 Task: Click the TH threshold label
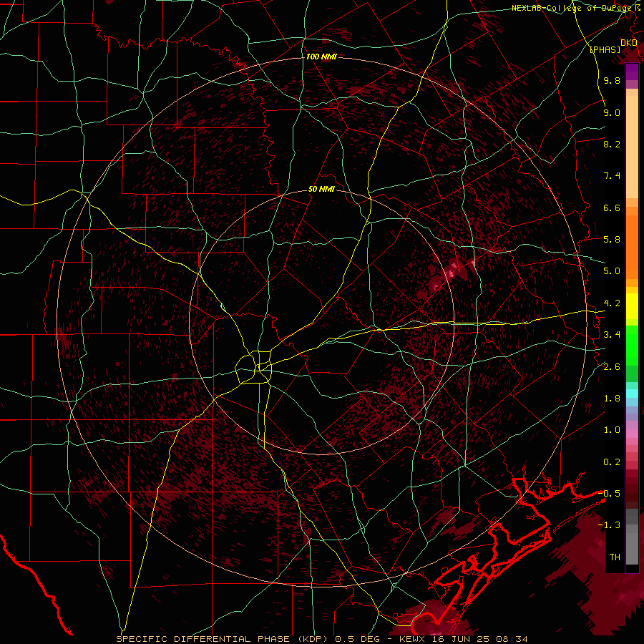tap(615, 557)
